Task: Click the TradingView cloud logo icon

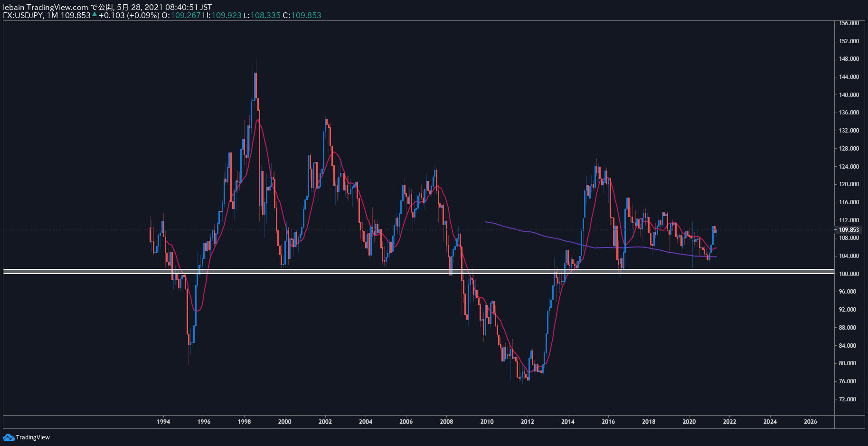Action: coord(9,437)
